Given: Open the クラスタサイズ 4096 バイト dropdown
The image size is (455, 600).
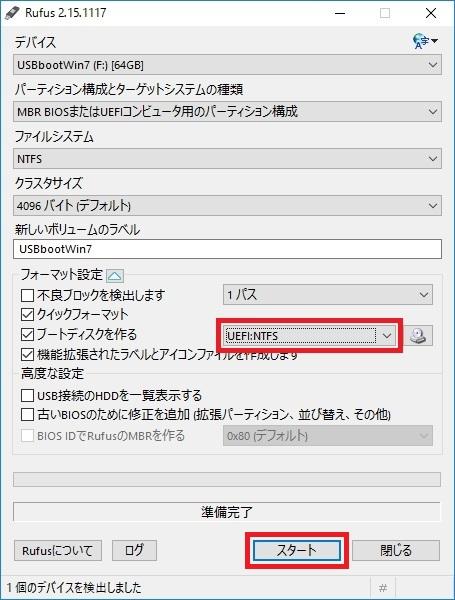Looking at the screenshot, I should click(227, 206).
